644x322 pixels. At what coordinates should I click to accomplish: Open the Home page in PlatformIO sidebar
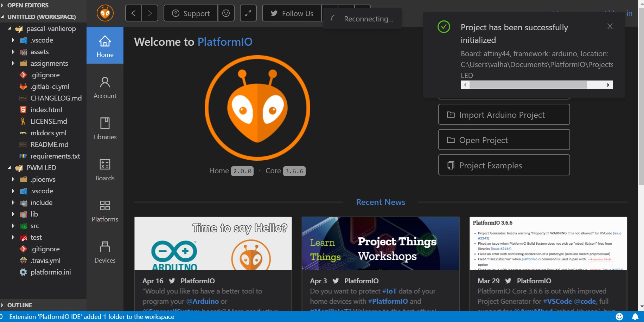click(105, 45)
